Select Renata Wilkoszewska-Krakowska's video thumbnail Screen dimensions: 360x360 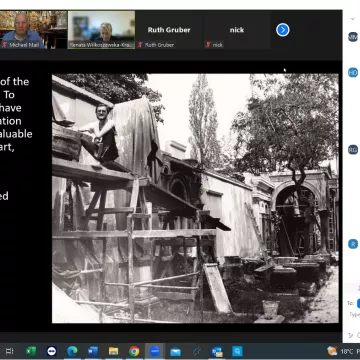pos(101,30)
